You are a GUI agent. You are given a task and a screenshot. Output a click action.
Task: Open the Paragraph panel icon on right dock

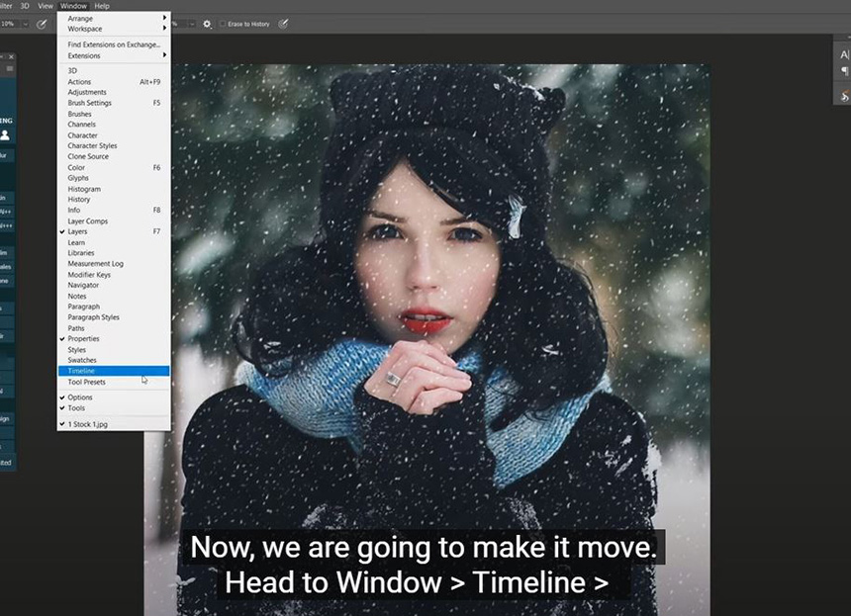click(x=844, y=72)
